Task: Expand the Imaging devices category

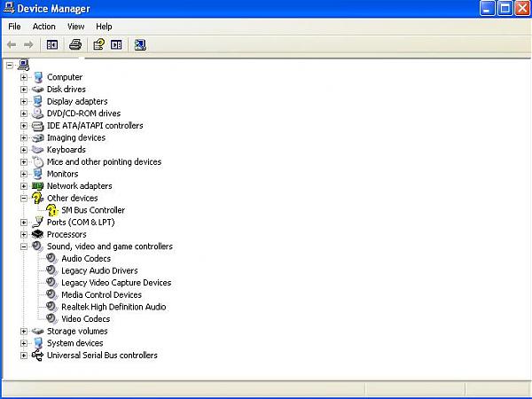Action: [23, 137]
